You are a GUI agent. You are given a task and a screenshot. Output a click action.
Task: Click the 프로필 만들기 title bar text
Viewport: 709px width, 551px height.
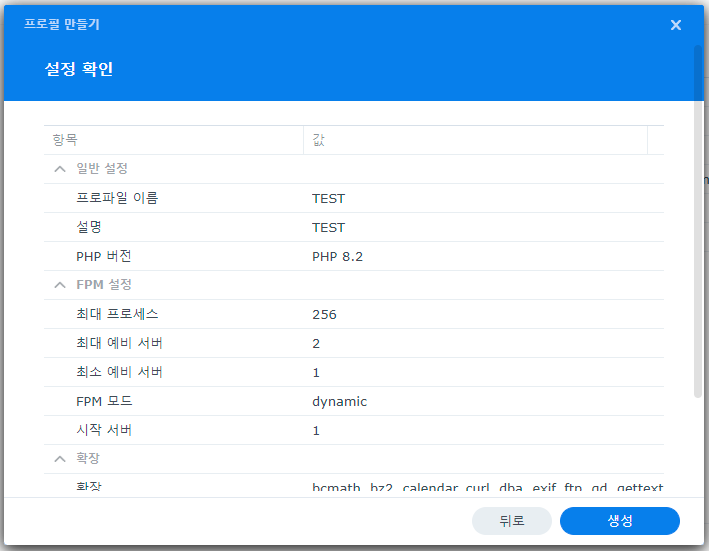coord(62,23)
